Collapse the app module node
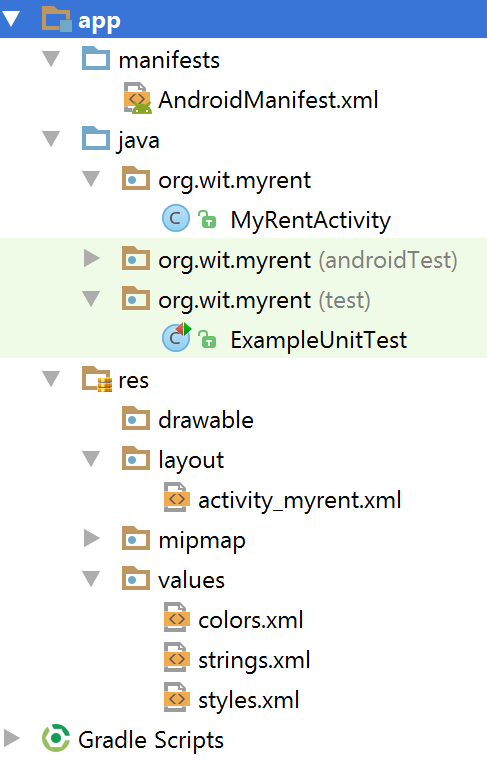This screenshot has width=487, height=763. (11, 19)
